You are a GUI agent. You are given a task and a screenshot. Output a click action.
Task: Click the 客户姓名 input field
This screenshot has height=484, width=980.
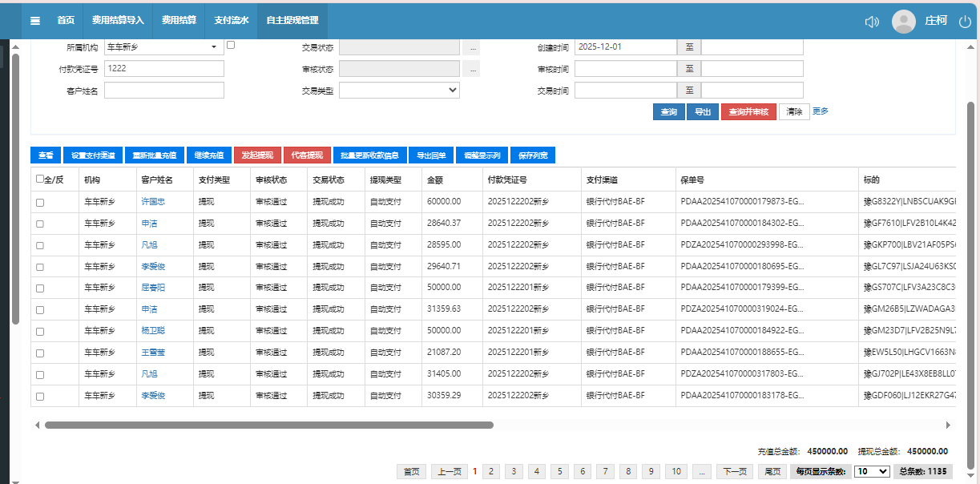(163, 91)
